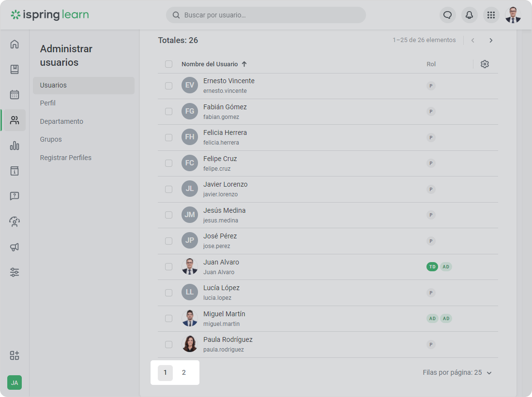Go to page 2
532x397 pixels.
[184, 373]
